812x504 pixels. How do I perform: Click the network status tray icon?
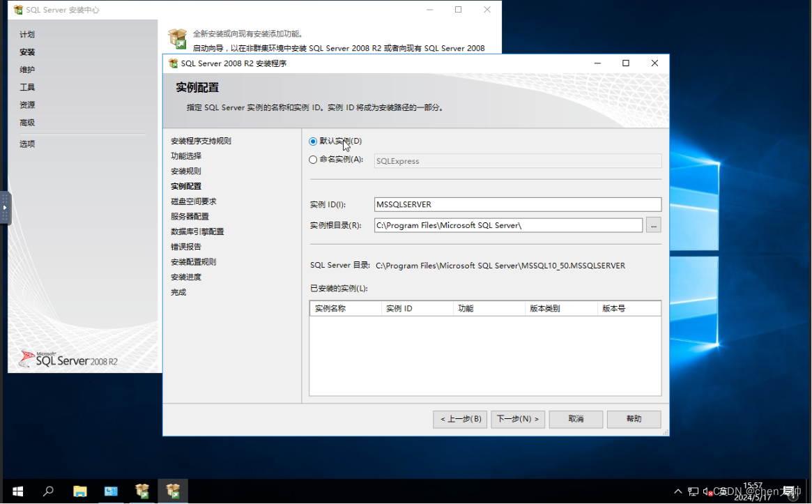coord(693,491)
